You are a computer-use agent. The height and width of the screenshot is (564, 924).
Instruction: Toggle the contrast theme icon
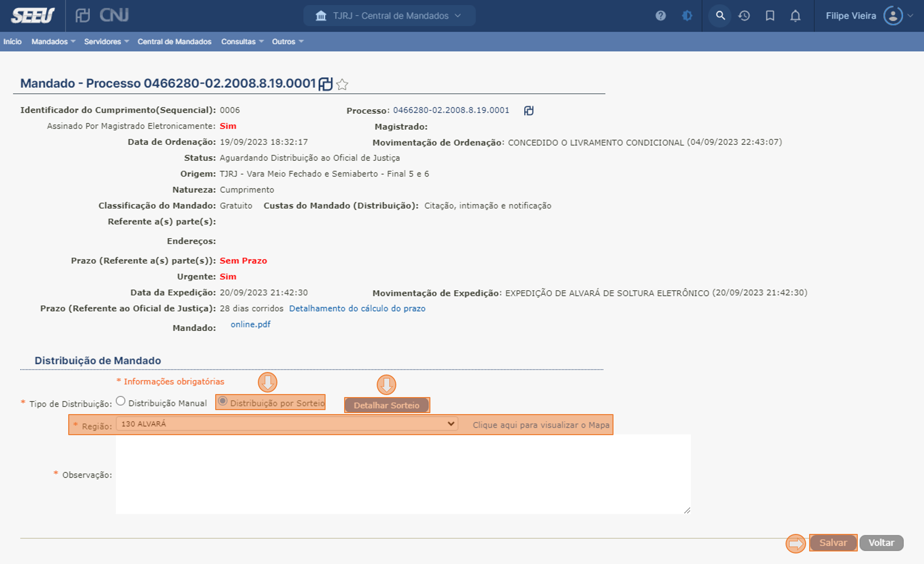pos(687,16)
